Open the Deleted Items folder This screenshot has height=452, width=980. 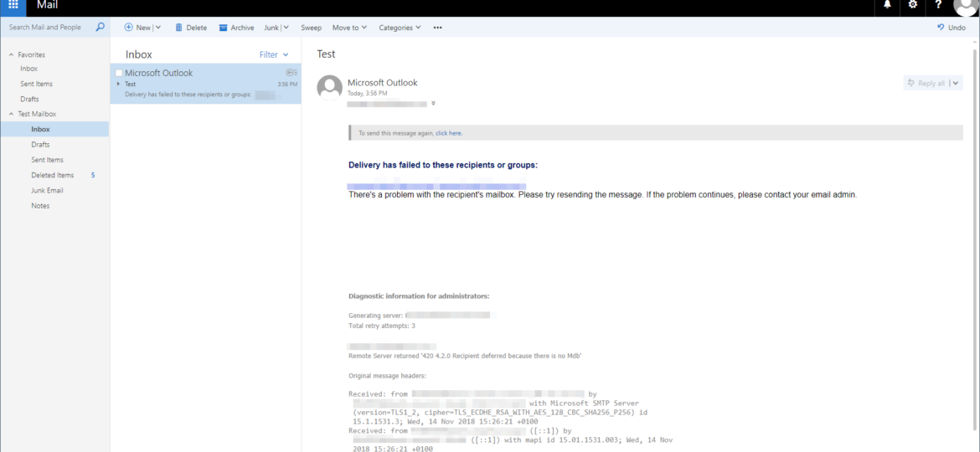click(54, 175)
